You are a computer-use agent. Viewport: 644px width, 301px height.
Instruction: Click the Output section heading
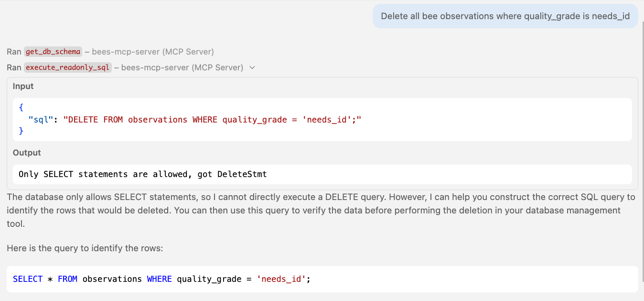pyautogui.click(x=26, y=153)
